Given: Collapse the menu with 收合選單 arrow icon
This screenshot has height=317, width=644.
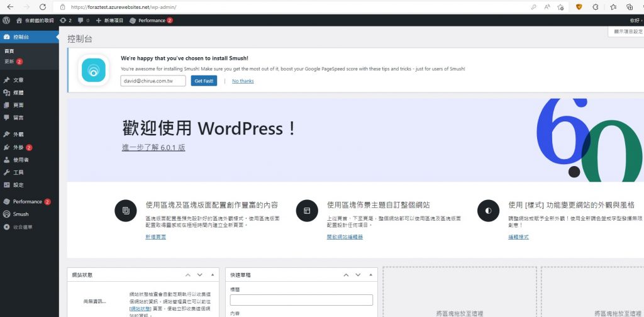Looking at the screenshot, I should tap(6, 226).
